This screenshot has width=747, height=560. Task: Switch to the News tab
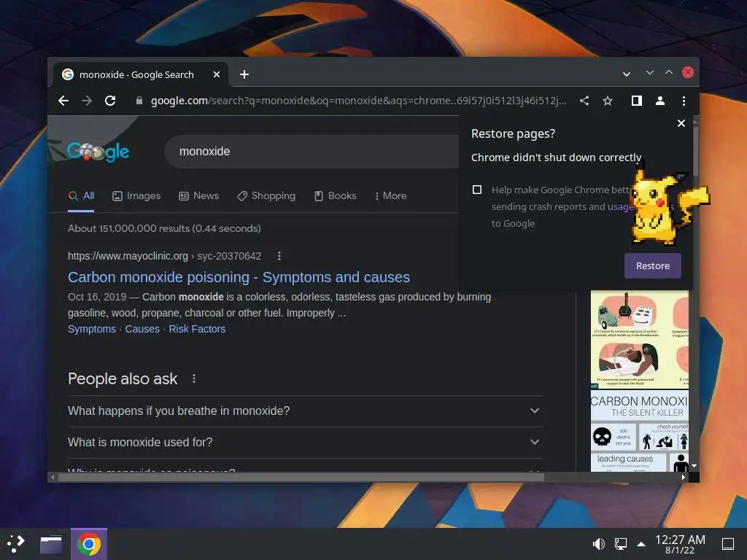tap(198, 195)
